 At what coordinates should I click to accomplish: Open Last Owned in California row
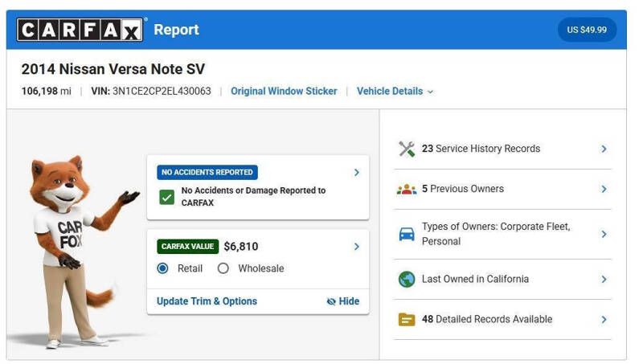[502, 279]
